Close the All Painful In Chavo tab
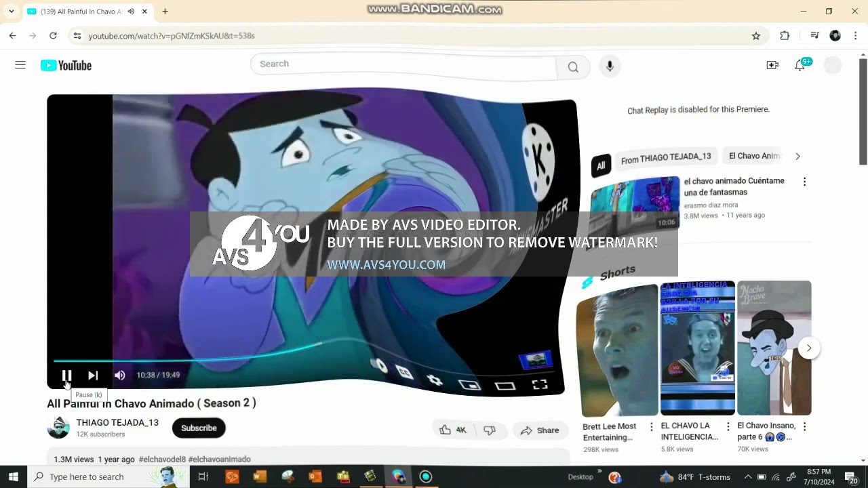Screen dimensions: 868x488 click(x=144, y=12)
